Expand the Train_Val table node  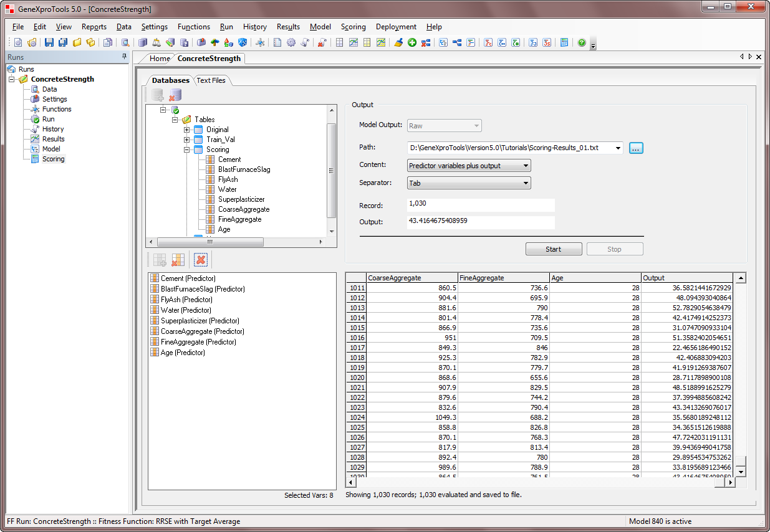186,140
